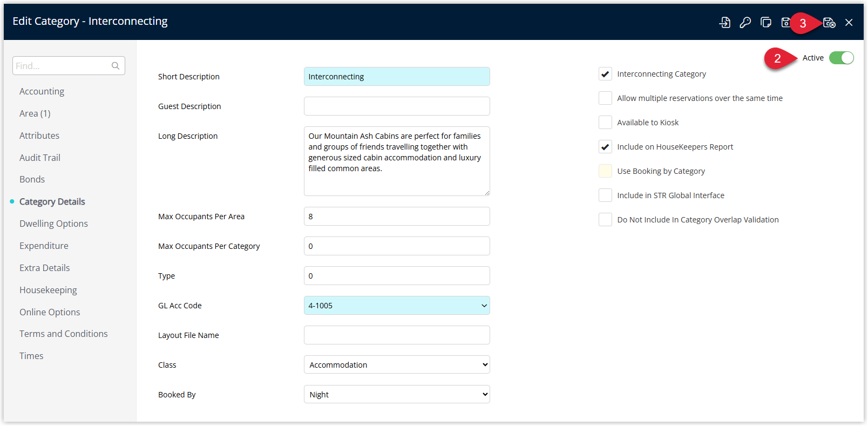
Task: Open Audit Trail section
Action: [40, 158]
